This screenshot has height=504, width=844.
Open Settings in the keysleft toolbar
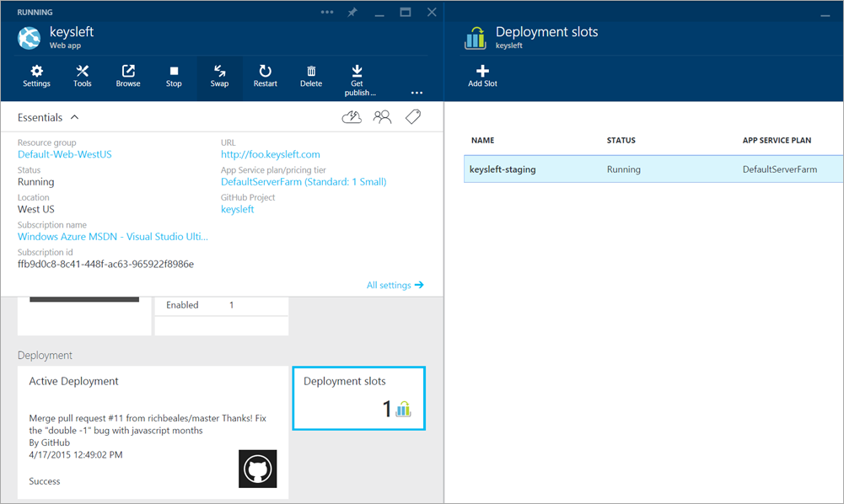tap(36, 77)
